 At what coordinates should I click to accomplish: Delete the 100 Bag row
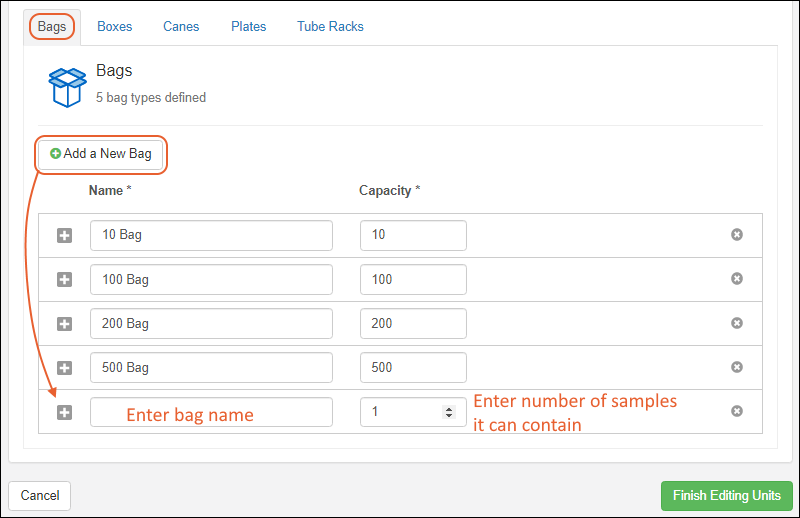tap(737, 279)
